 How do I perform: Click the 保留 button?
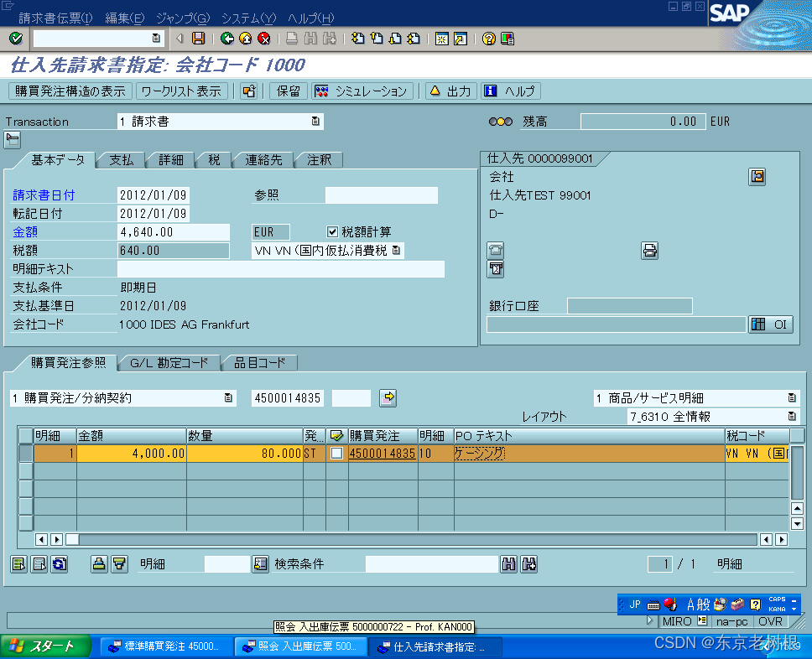point(288,91)
